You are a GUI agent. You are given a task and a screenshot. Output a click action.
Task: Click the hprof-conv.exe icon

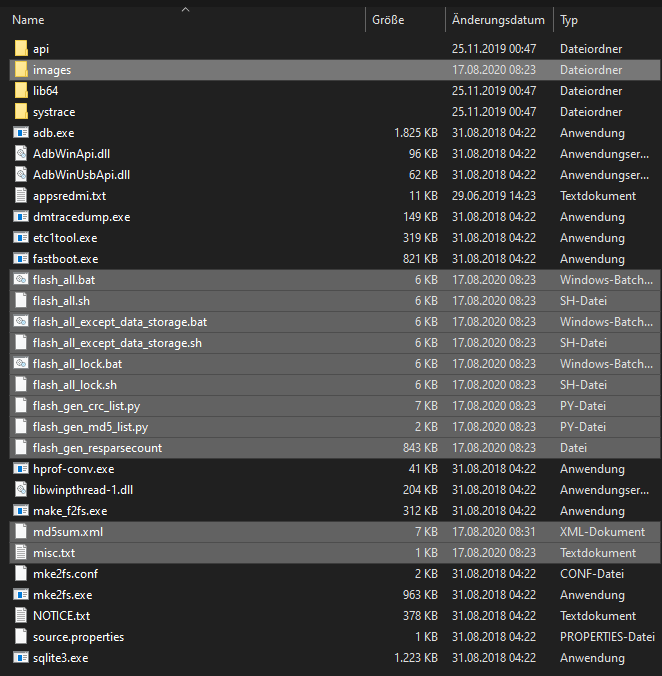point(21,469)
